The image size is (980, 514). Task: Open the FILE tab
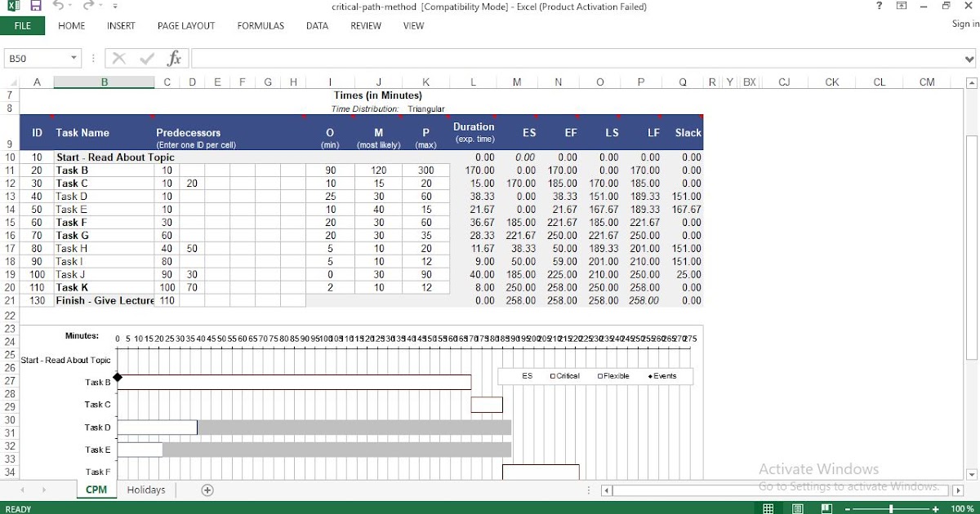coord(23,26)
